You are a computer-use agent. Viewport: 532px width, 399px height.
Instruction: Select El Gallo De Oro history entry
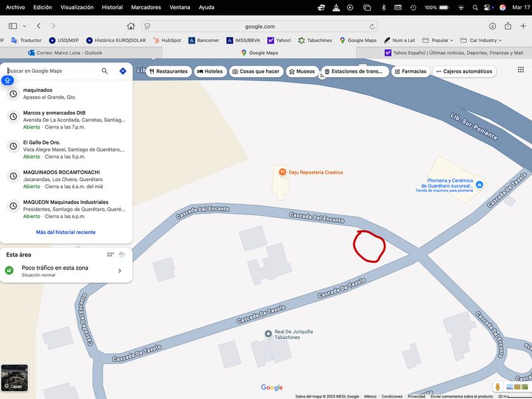(66, 149)
